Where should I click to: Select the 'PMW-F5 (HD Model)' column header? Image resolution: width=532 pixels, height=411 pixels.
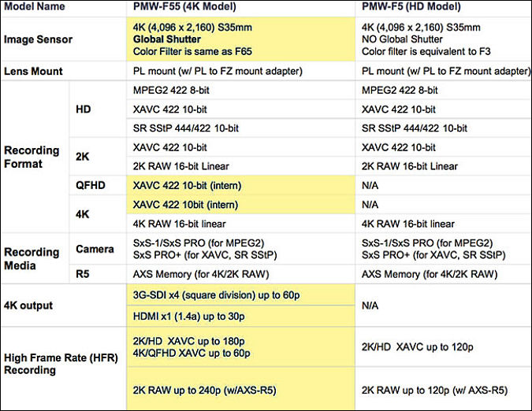(411, 6)
